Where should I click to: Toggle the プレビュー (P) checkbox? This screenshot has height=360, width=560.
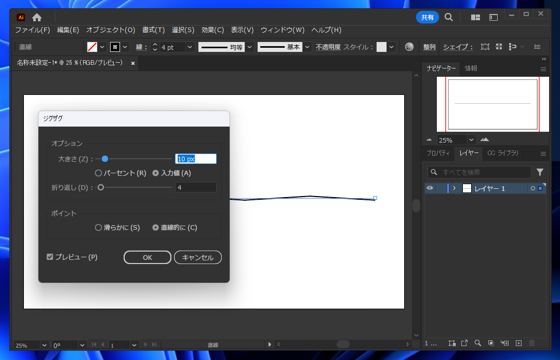click(x=50, y=257)
